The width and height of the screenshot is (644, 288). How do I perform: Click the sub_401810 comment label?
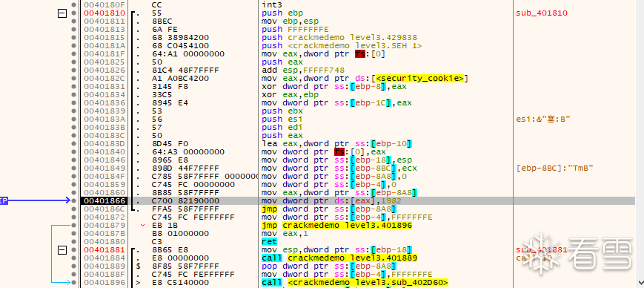[x=542, y=13]
